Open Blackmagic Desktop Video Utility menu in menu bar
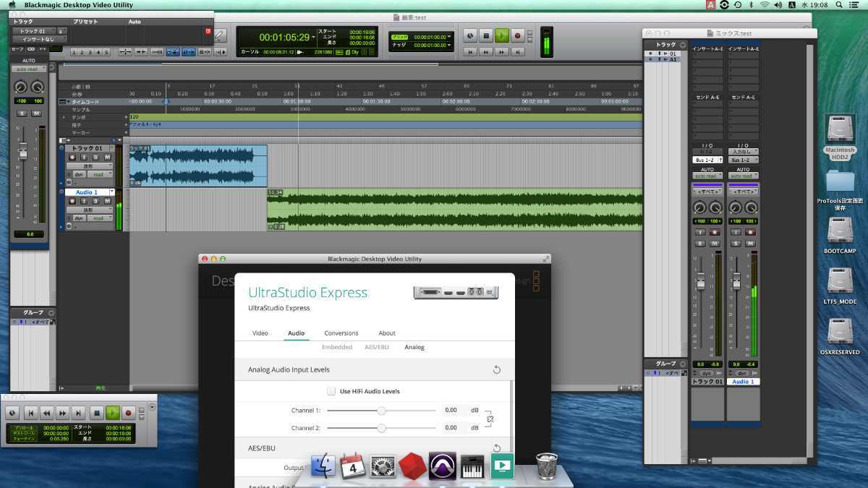 (79, 5)
